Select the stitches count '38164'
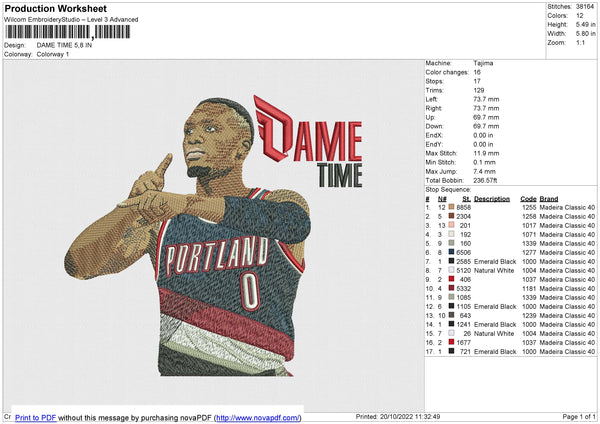Screen dimensions: 600x424 pos(585,7)
